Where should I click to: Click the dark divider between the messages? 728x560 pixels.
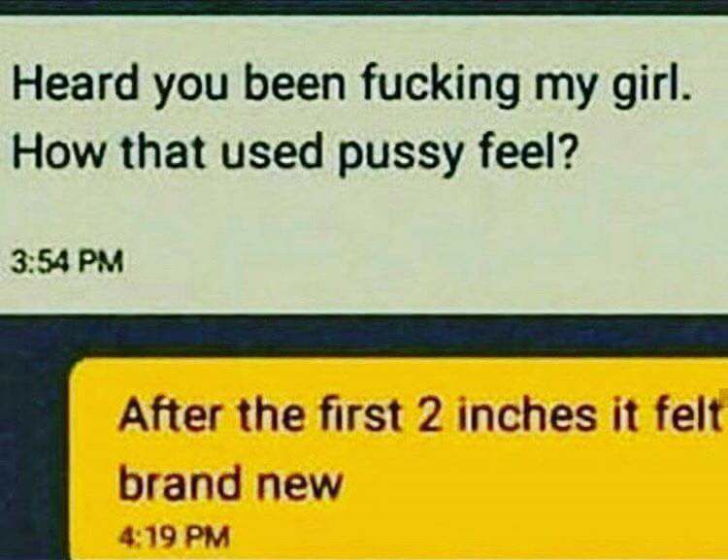364,334
